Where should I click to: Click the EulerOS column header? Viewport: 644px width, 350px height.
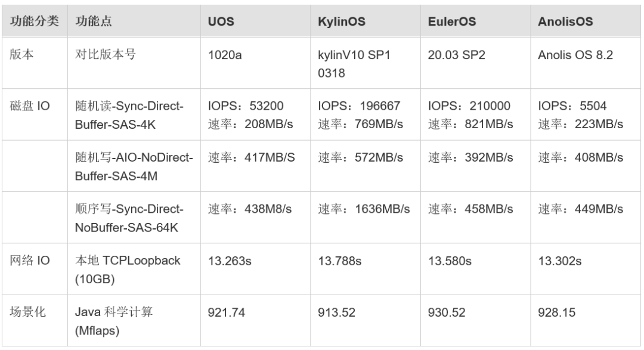click(476, 21)
